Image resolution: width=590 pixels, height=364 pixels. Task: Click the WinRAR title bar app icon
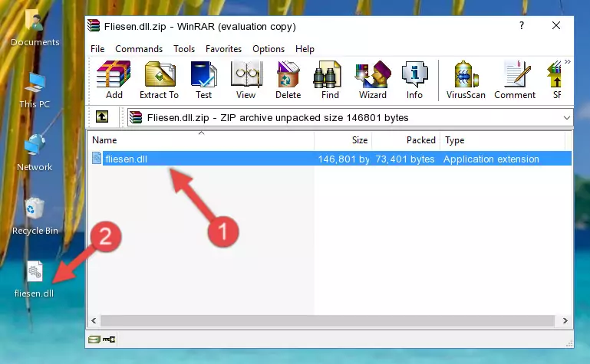pyautogui.click(x=94, y=26)
